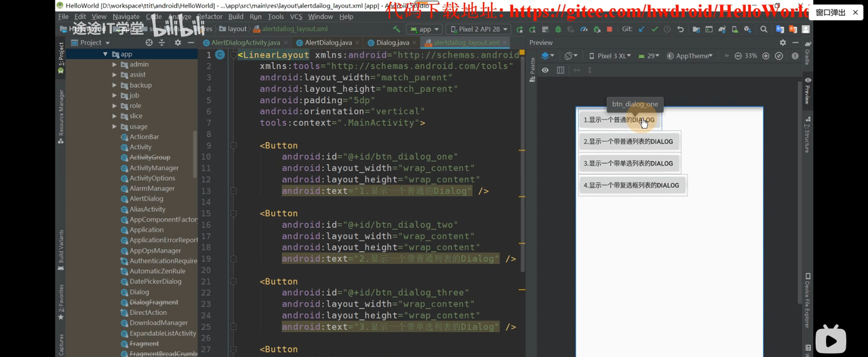Viewport: 868px width, 357px height.
Task: Collapse the app folder in project tree
Action: click(x=105, y=54)
